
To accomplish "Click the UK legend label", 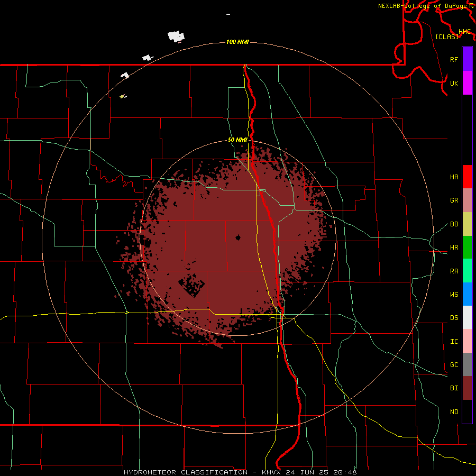I will (x=454, y=83).
